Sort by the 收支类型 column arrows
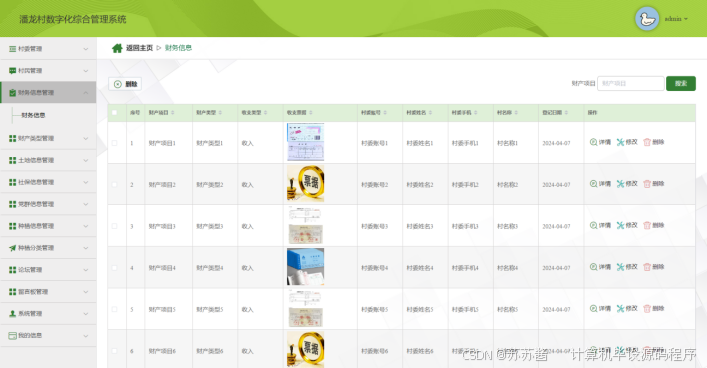 [266, 113]
